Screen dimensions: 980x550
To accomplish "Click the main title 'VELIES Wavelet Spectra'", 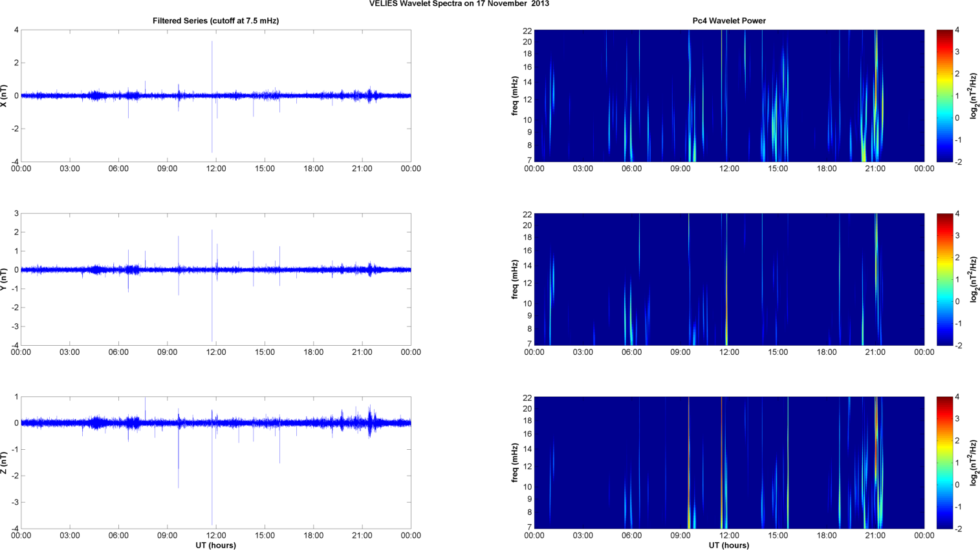I will click(x=459, y=4).
